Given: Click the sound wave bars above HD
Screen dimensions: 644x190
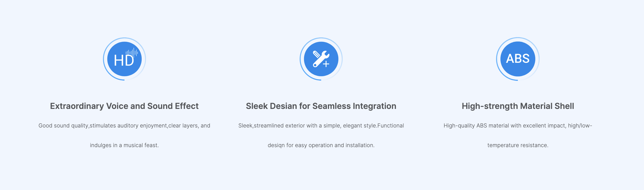Looking at the screenshot, I should [132, 52].
